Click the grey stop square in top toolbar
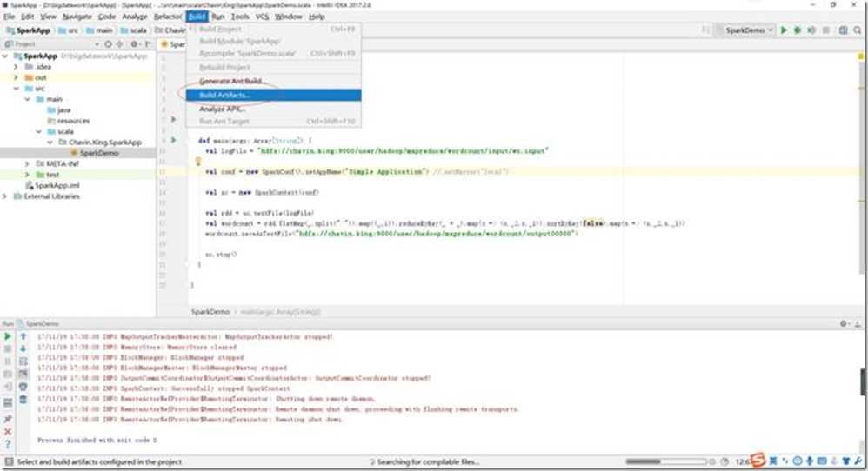868x471 pixels. coord(825,30)
